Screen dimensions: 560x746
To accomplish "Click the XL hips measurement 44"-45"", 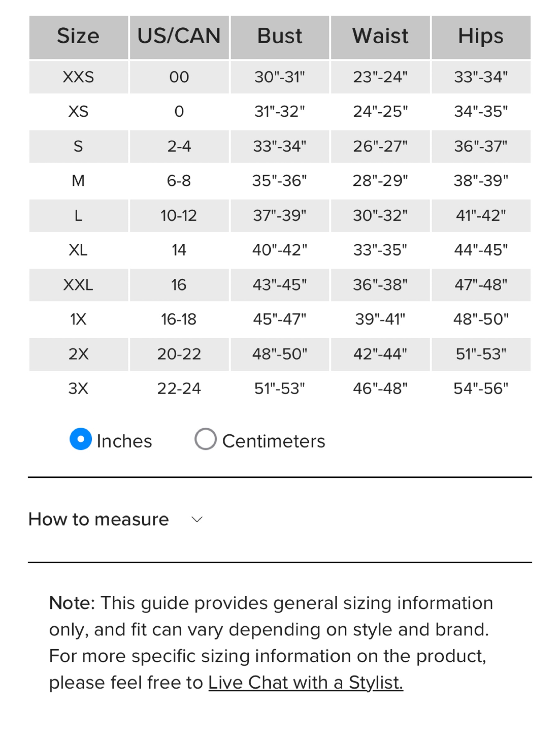I will [481, 250].
